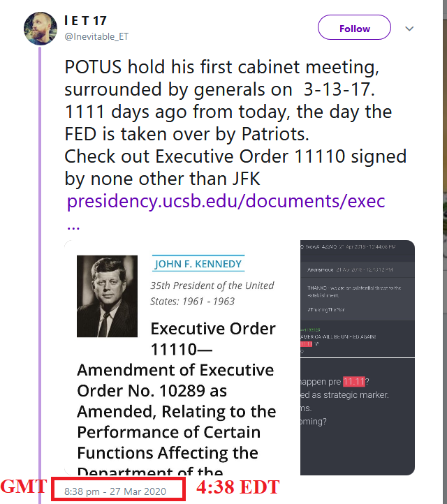The height and width of the screenshot is (504, 447).
Task: Expand the truncated link ellipsis
Action: [73, 225]
